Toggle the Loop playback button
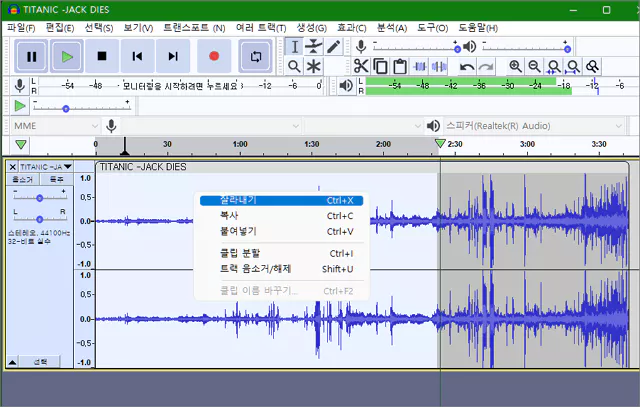 [256, 56]
